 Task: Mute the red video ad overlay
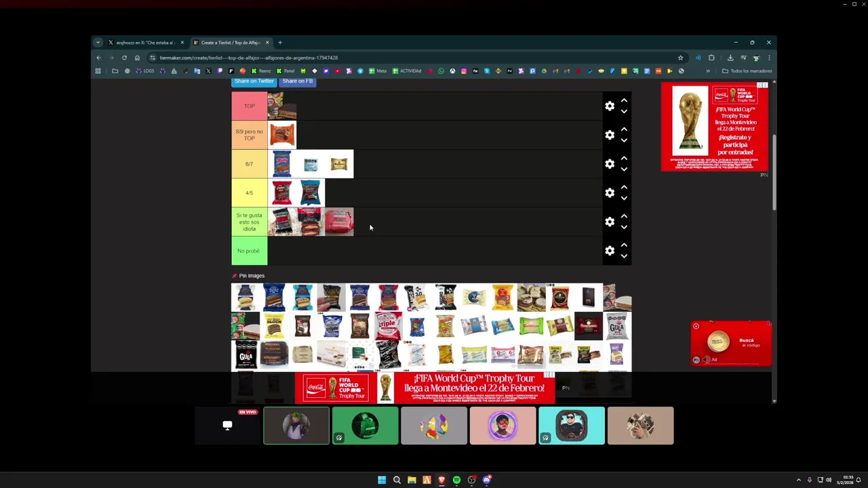(x=706, y=360)
